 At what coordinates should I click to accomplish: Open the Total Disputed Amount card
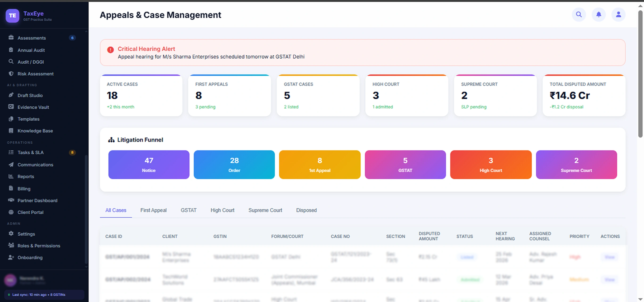(x=584, y=95)
